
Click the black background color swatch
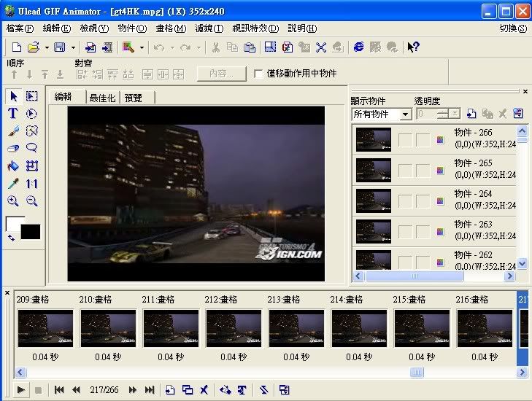(31, 232)
